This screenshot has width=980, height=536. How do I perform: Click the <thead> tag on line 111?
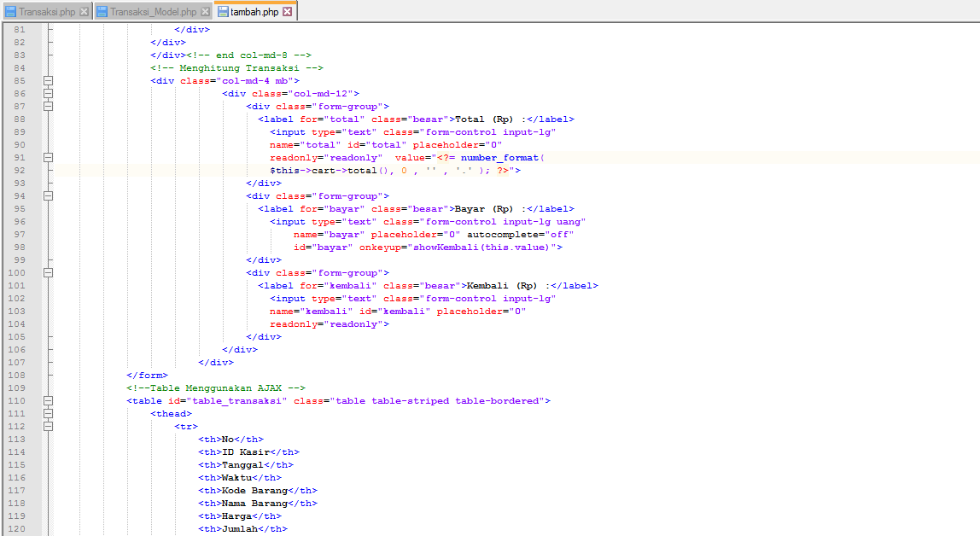pos(172,414)
